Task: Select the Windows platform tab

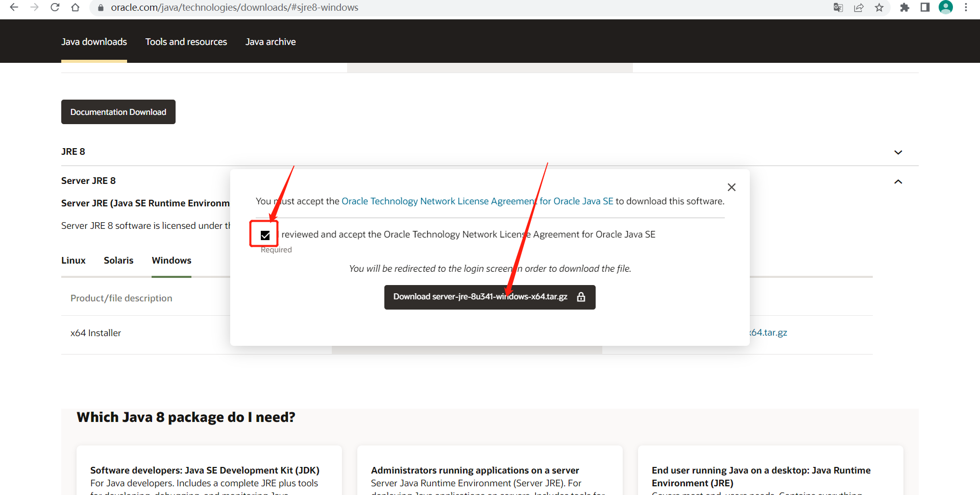Action: pyautogui.click(x=171, y=261)
